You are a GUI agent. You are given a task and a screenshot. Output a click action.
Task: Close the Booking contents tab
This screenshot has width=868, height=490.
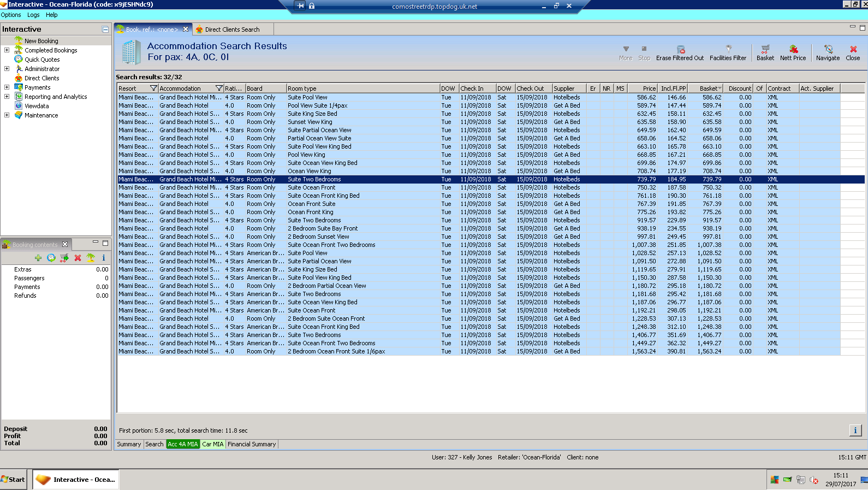click(65, 244)
